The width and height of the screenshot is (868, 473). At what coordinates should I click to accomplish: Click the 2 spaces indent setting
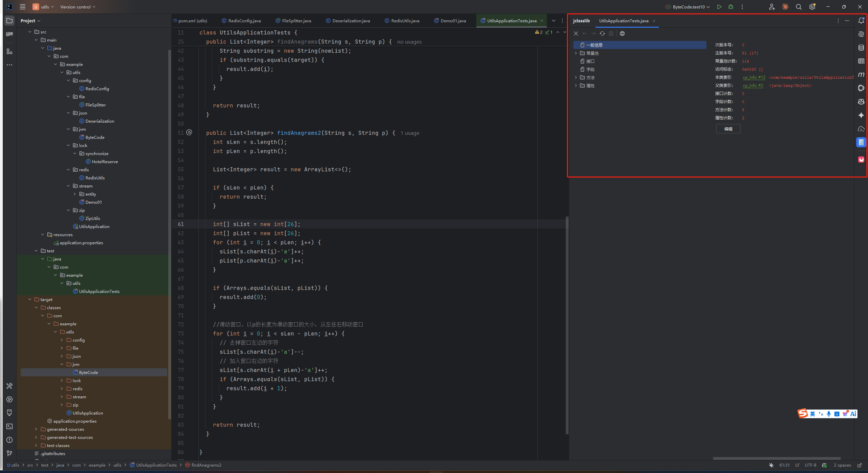click(842, 465)
